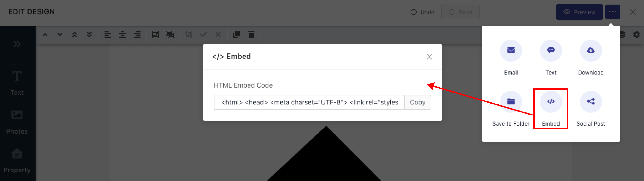Click the Preview button
644x181 pixels.
coord(579,12)
